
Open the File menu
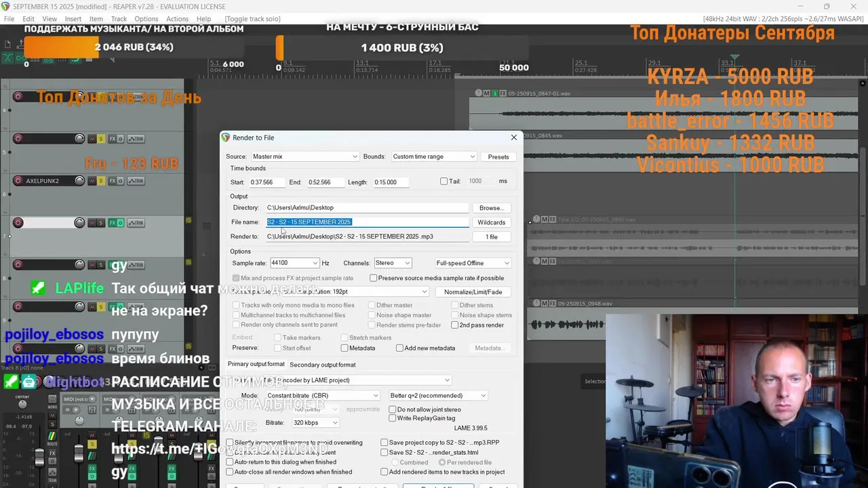click(9, 19)
